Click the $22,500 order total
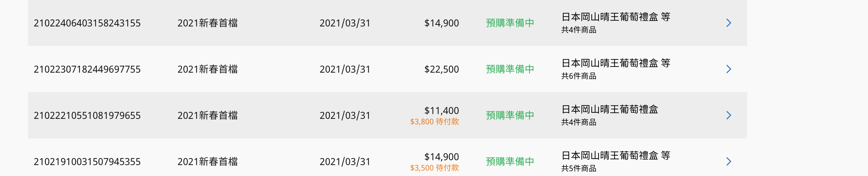 (x=441, y=69)
